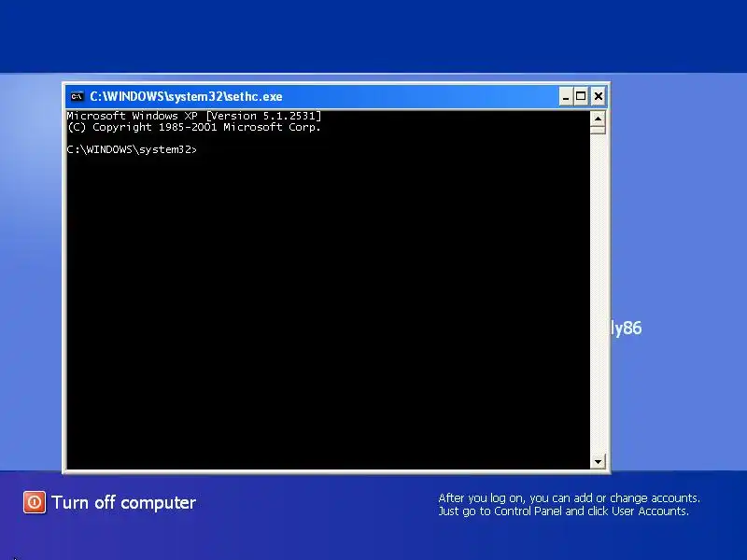The image size is (747, 560).
Task: Click the Copyright 1985-2001 Microsoft Corp. line
Action: coord(194,127)
